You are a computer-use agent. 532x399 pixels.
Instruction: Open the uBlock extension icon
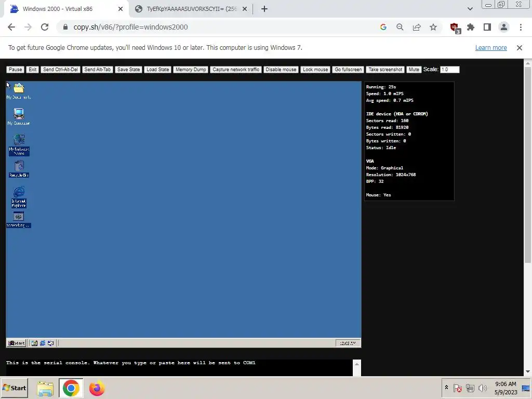[455, 28]
